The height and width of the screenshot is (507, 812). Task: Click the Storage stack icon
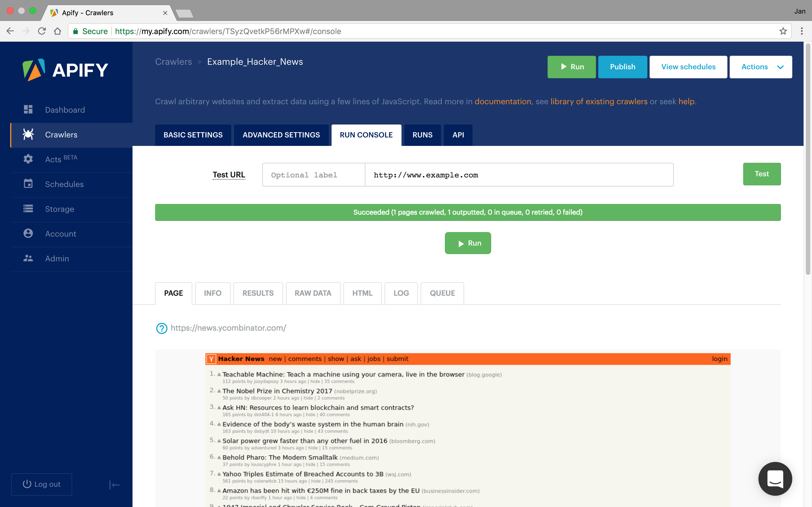28,208
